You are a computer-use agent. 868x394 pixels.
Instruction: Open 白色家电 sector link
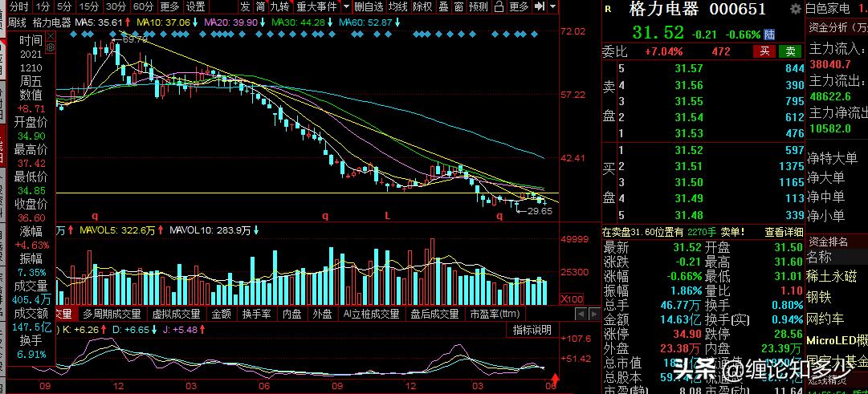827,9
